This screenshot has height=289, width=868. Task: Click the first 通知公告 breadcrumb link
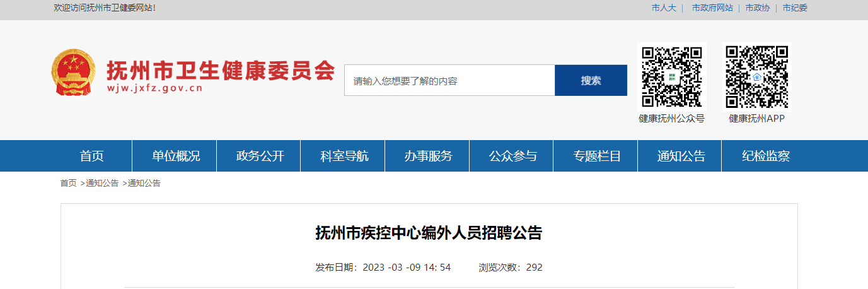point(102,183)
